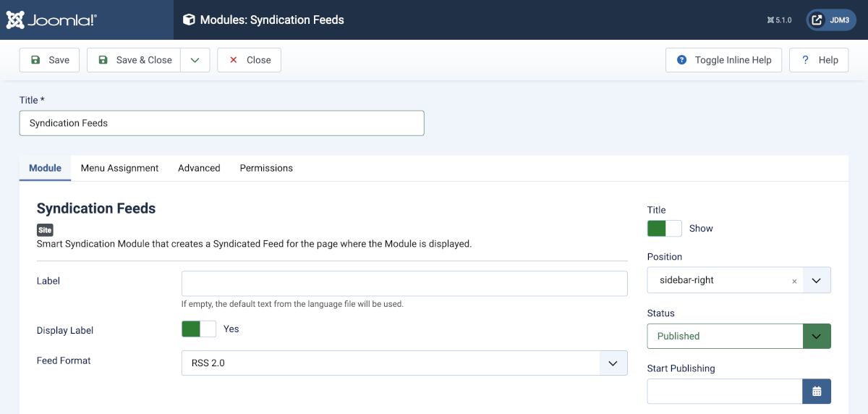
Task: Click the Close button
Action: (249, 60)
